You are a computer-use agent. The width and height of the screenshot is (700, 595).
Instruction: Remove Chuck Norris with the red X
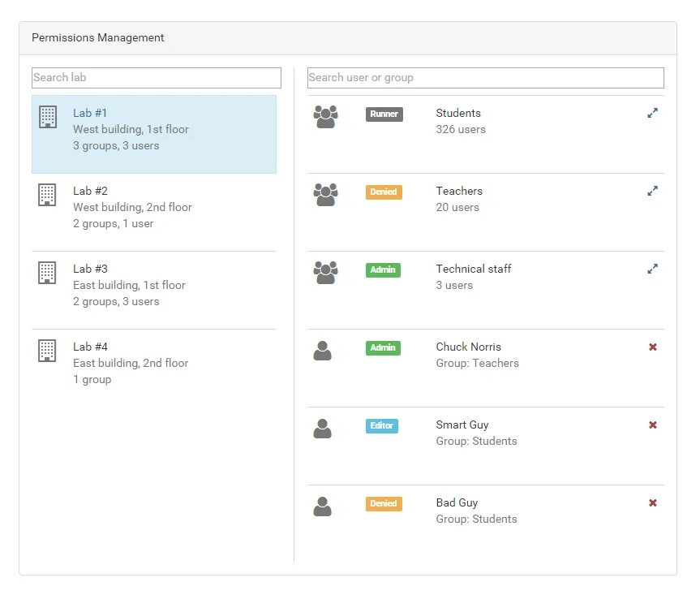tap(653, 347)
